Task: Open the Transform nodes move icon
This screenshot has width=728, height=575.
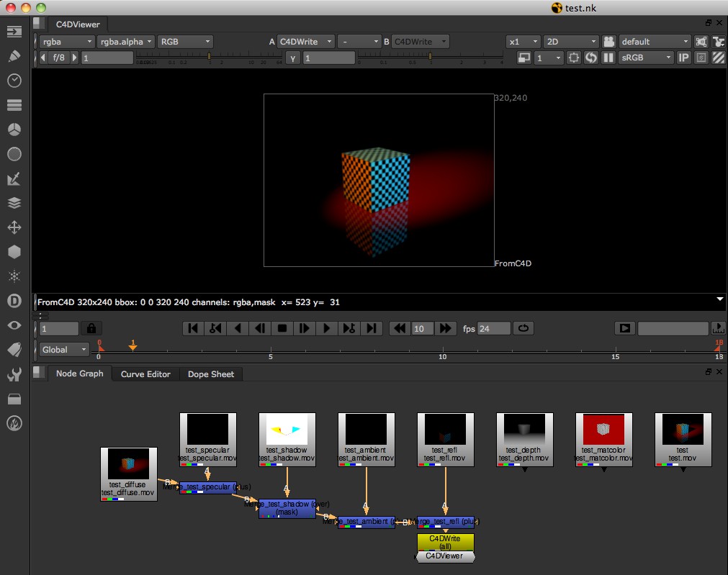Action: pos(14,227)
